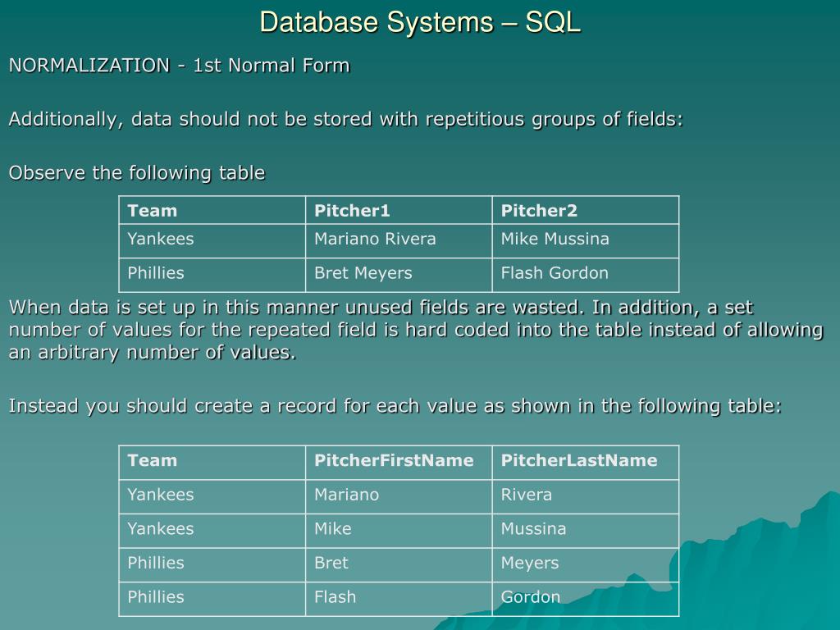
Task: Click the "Gordon" last name cell
Action: tap(586, 599)
